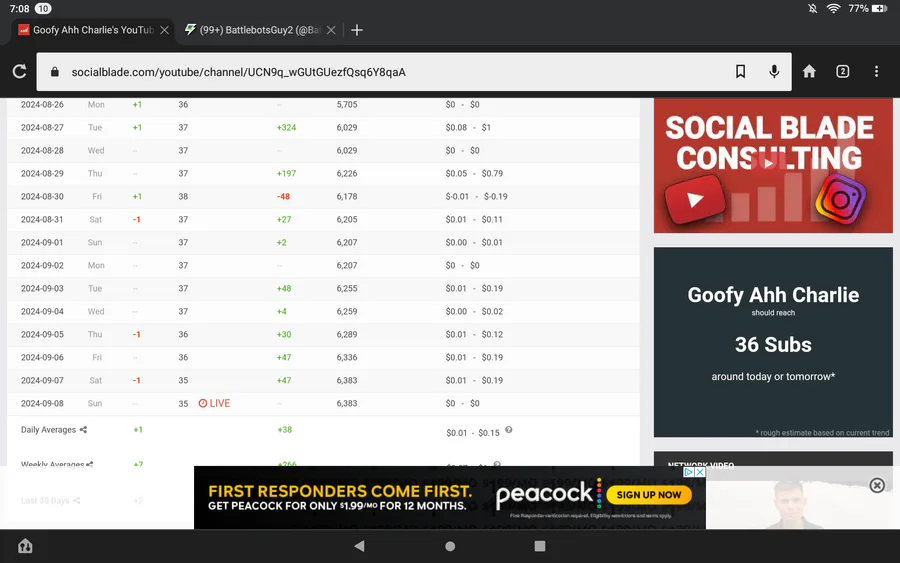Image resolution: width=900 pixels, height=563 pixels.
Task: Click earnings $0.08 - $1 cell
Action: 468,127
